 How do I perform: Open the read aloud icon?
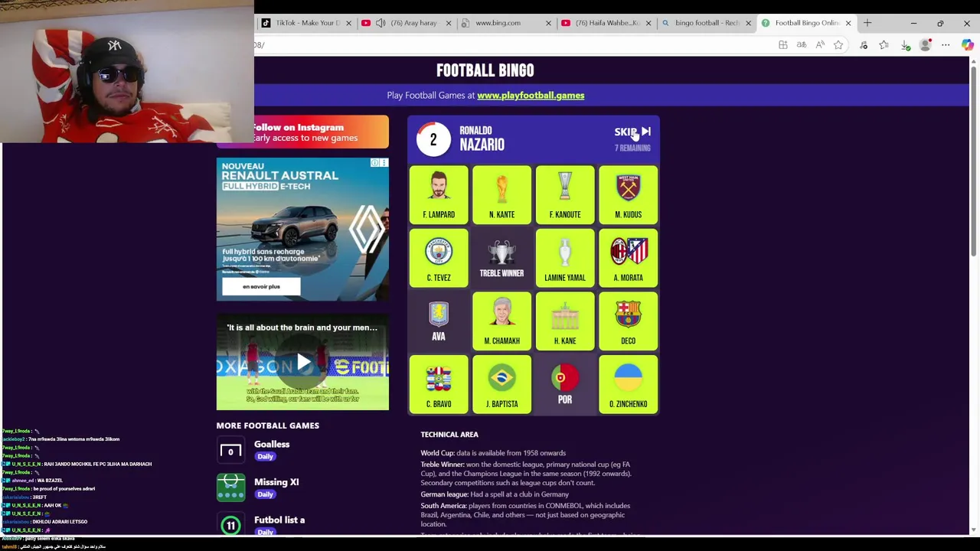(x=820, y=45)
